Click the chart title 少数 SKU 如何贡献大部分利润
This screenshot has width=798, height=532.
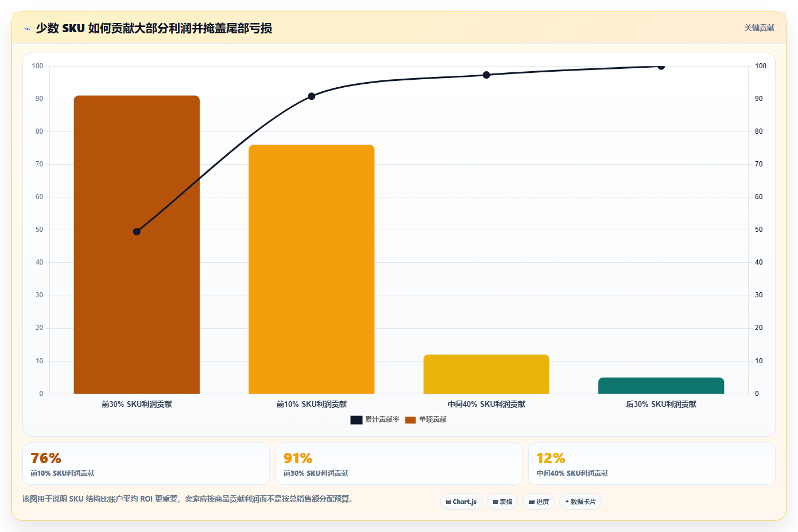click(x=154, y=28)
